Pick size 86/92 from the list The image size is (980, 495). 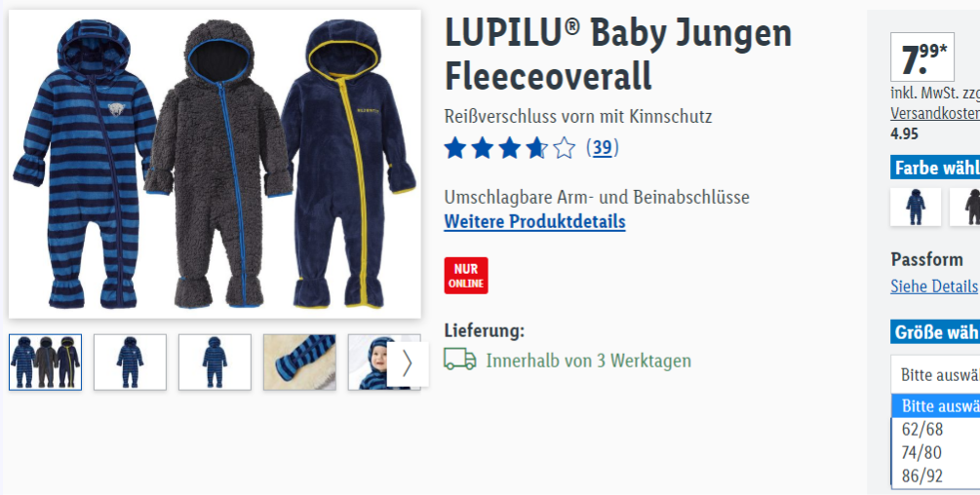[935, 476]
